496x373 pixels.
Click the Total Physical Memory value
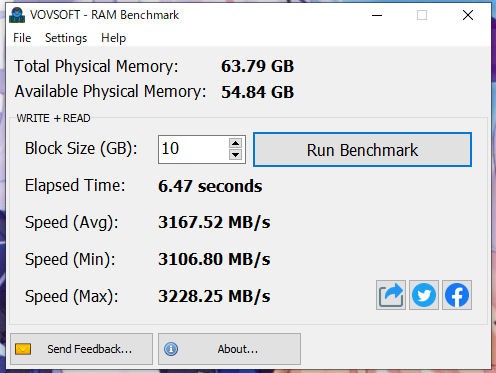(257, 66)
